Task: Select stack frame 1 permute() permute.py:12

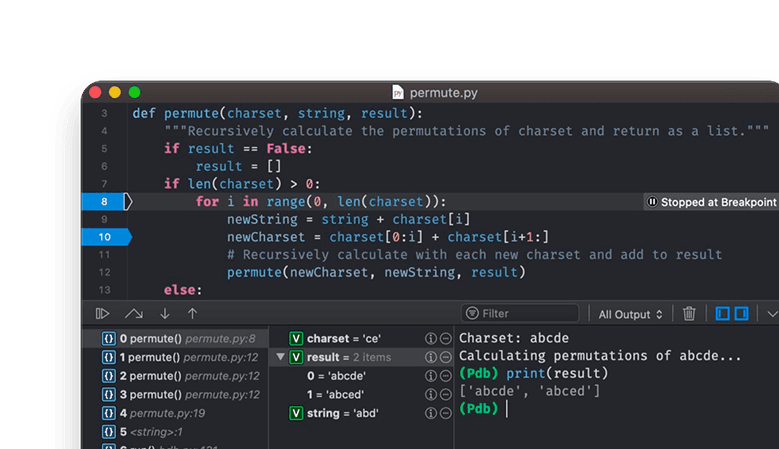Action: pyautogui.click(x=175, y=357)
